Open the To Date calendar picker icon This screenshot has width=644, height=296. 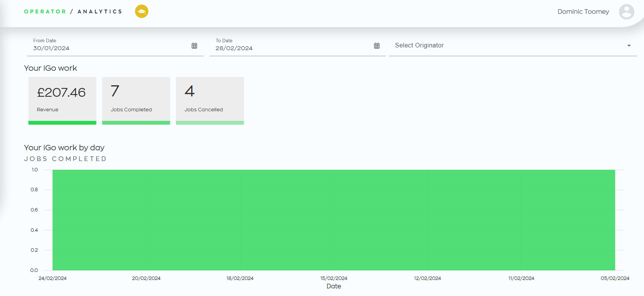pos(377,46)
